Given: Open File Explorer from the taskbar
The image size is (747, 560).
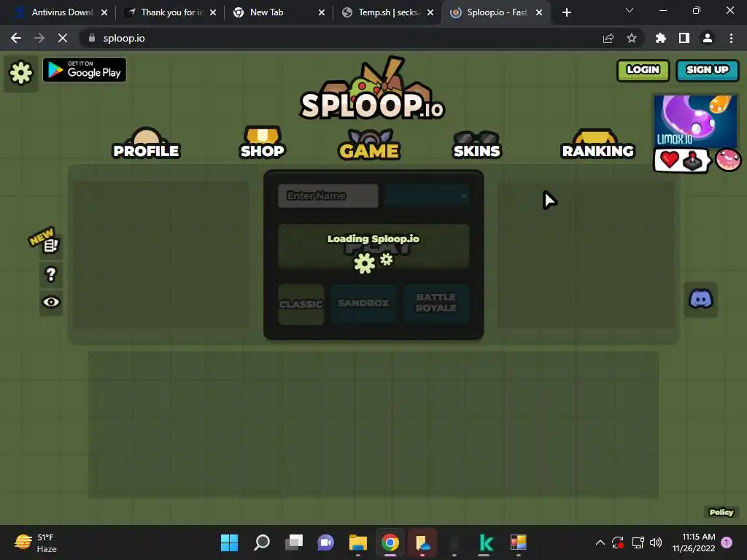Looking at the screenshot, I should [358, 542].
